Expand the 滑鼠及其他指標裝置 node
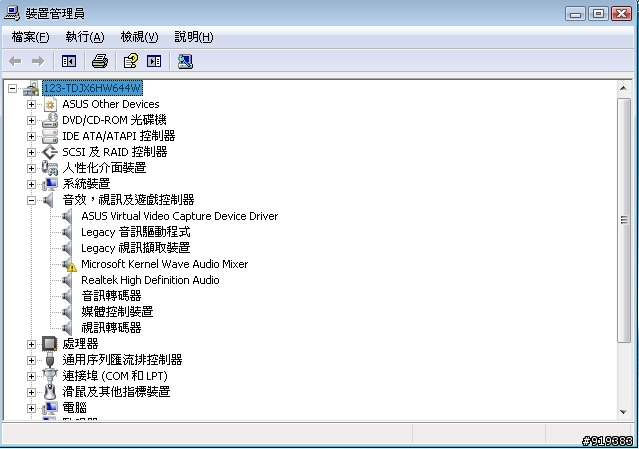This screenshot has width=639, height=449. point(31,392)
